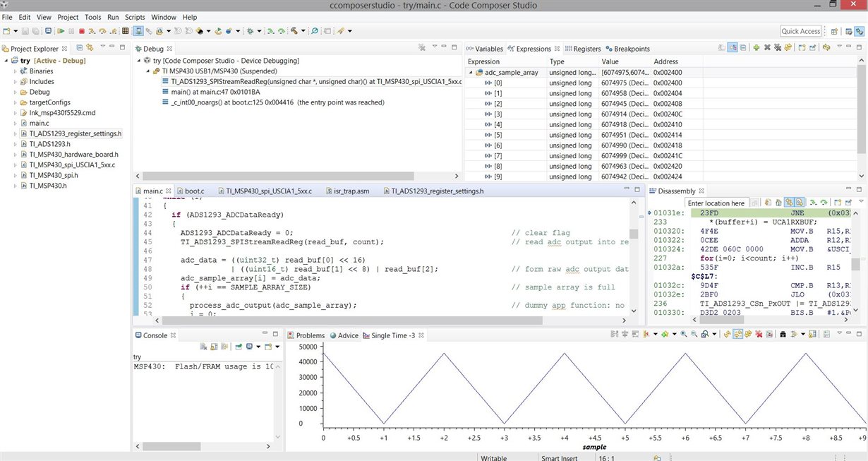Click the Enter location here field

(x=716, y=203)
